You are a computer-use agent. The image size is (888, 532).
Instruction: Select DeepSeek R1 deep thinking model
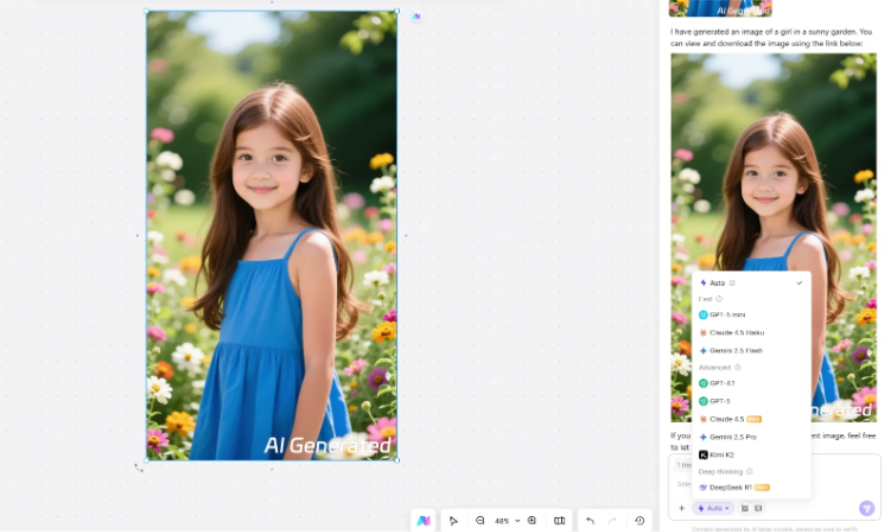[751, 487]
